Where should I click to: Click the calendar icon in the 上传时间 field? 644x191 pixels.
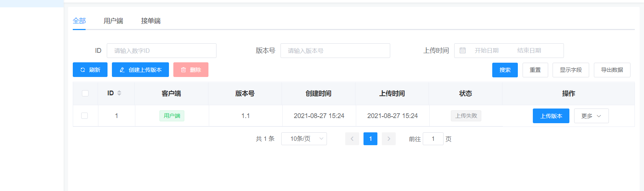[x=463, y=51]
